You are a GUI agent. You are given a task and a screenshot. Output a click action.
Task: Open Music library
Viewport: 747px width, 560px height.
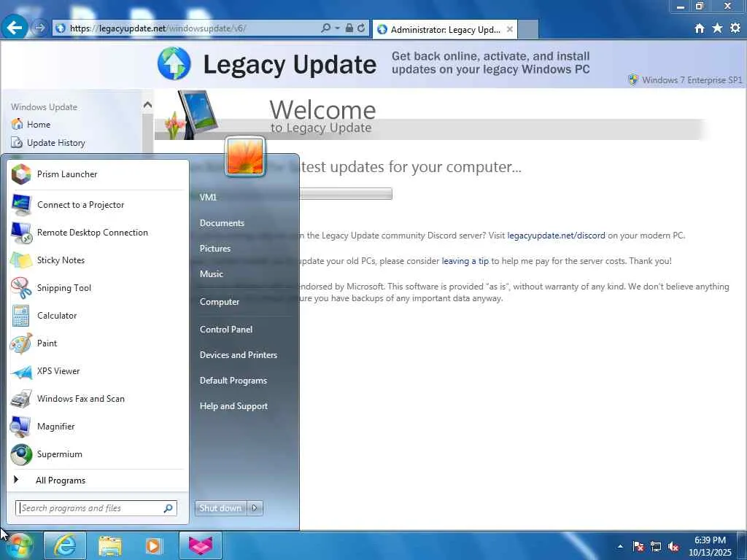tap(212, 274)
